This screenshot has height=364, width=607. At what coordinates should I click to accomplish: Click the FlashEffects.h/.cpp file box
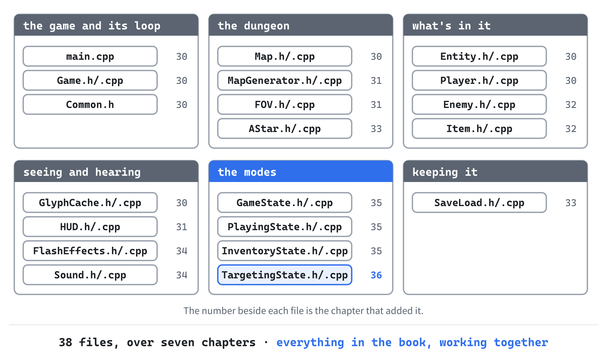click(90, 251)
